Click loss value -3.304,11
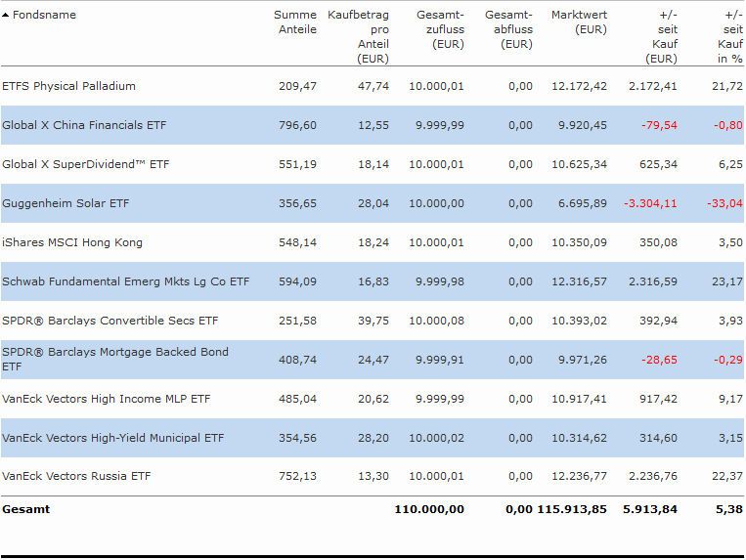Screen dimensions: 746x560 point(650,203)
